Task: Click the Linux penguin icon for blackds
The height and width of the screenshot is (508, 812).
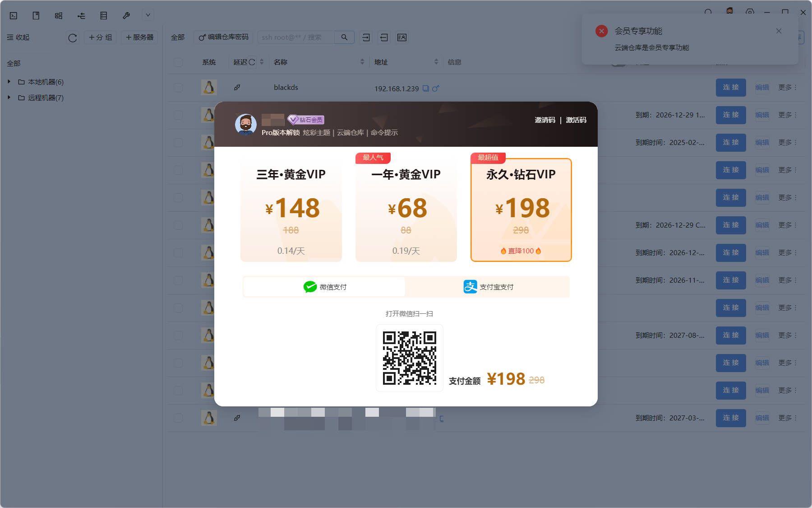Action: tap(209, 87)
